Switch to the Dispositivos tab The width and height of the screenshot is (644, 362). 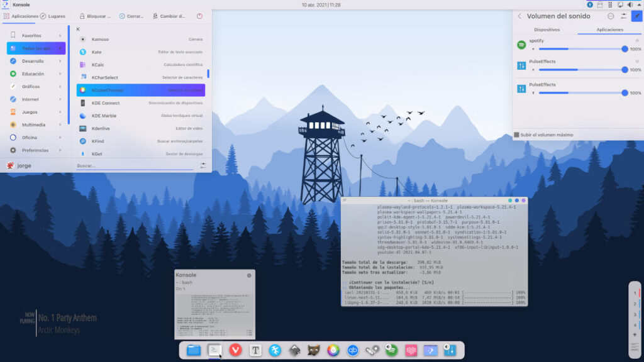(547, 30)
